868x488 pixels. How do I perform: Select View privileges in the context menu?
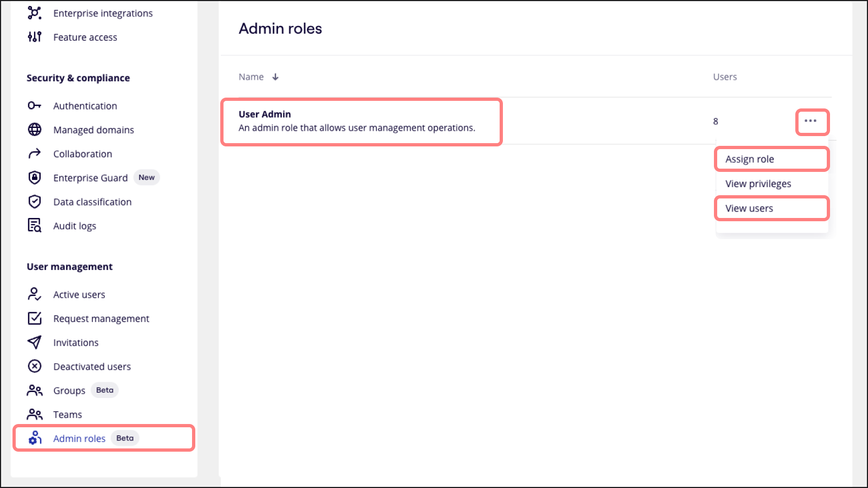point(758,183)
